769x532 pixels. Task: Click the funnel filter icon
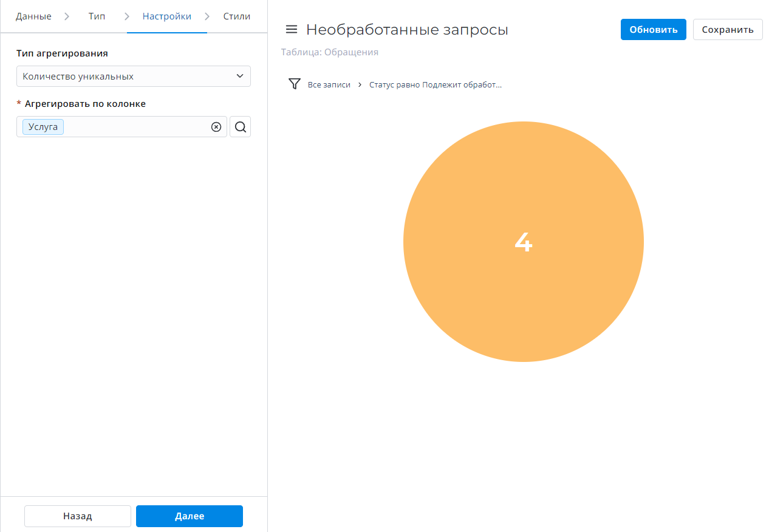tap(295, 84)
